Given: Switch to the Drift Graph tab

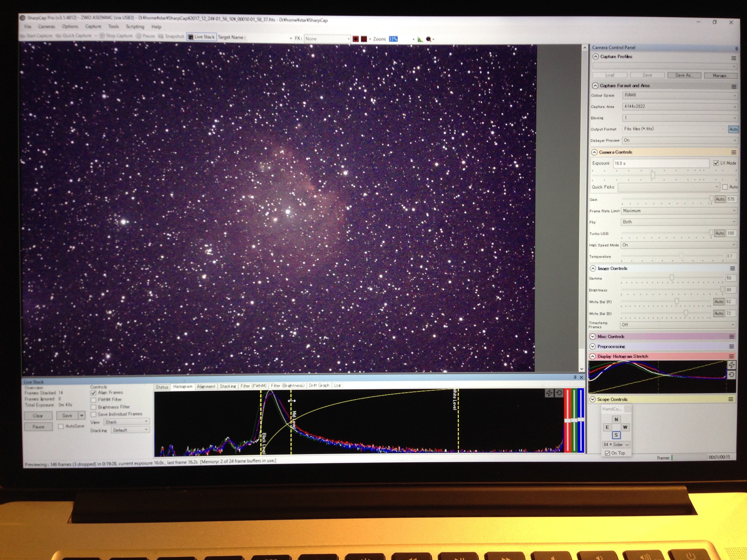Looking at the screenshot, I should [319, 385].
